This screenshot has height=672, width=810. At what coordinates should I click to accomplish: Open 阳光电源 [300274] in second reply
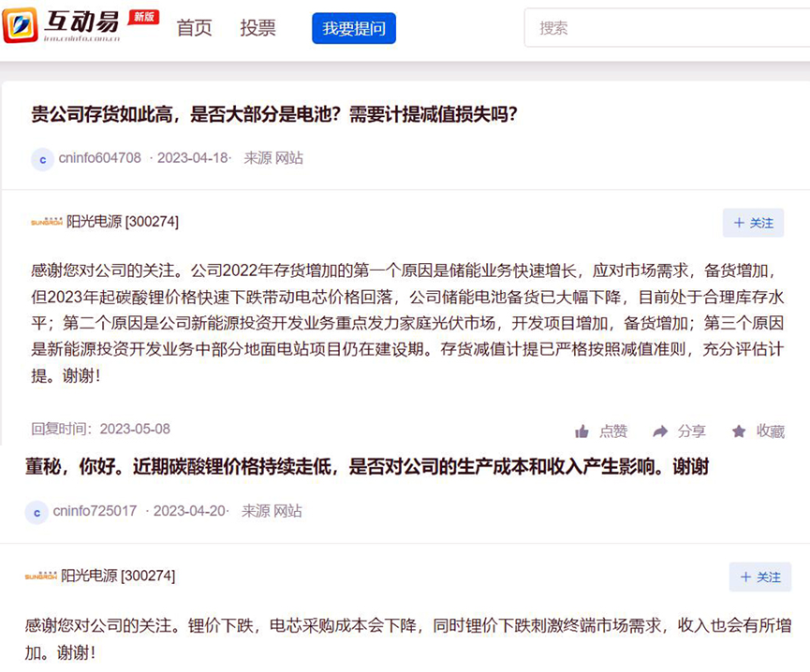coord(118,576)
